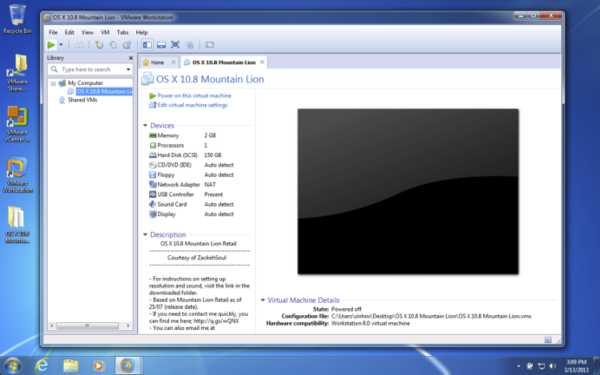Image resolution: width=600 pixels, height=375 pixels.
Task: Open Internet Explorer from the taskbar
Action: [x=42, y=366]
